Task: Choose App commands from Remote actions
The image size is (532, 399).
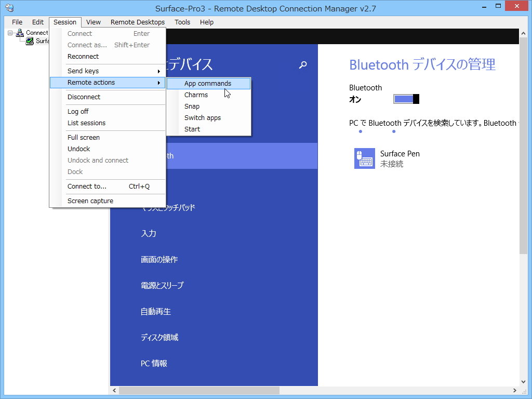Action: click(207, 83)
